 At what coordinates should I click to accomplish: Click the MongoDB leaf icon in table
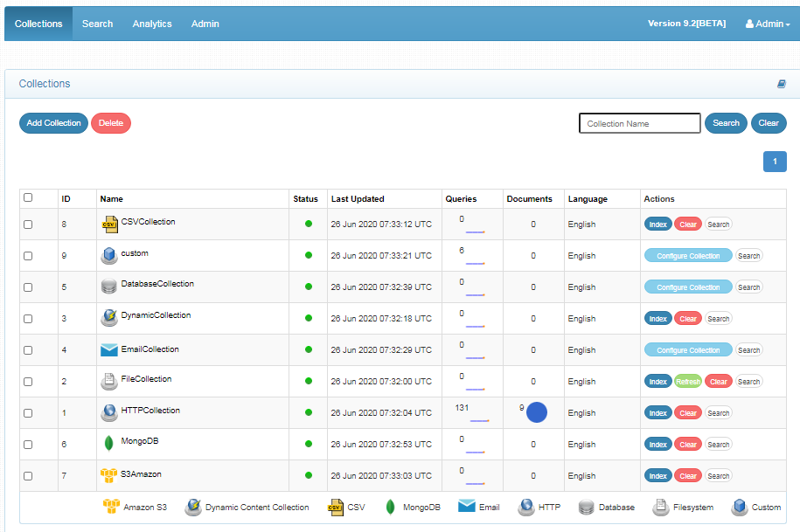(x=108, y=444)
